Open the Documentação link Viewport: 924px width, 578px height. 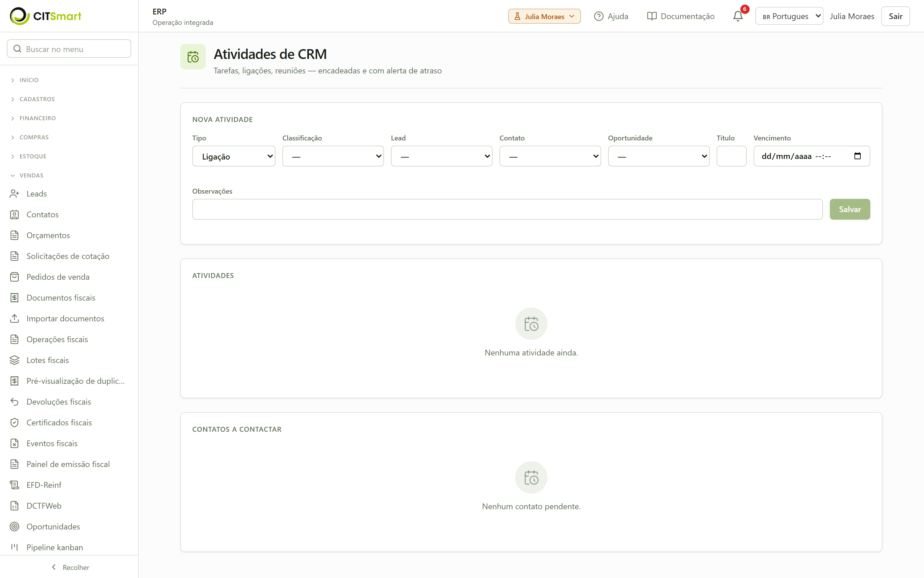(x=681, y=16)
